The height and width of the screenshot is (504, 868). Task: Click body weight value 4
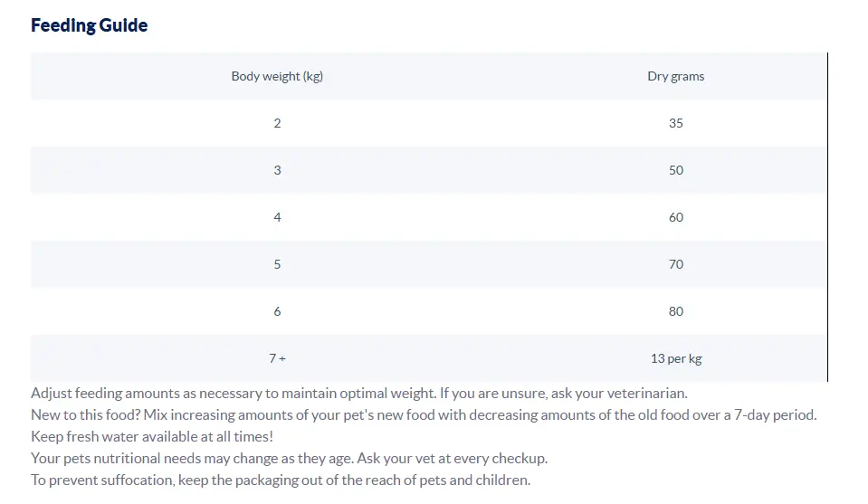coord(277,217)
